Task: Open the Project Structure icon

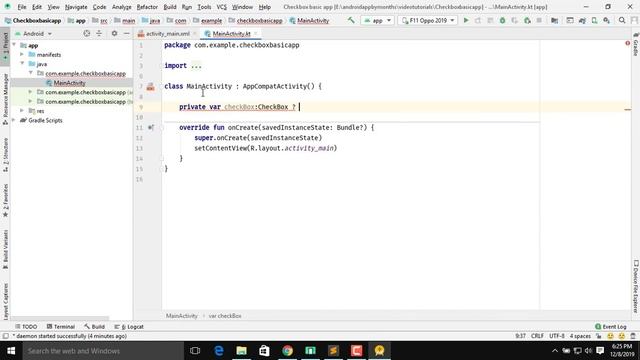Action: coord(554,20)
